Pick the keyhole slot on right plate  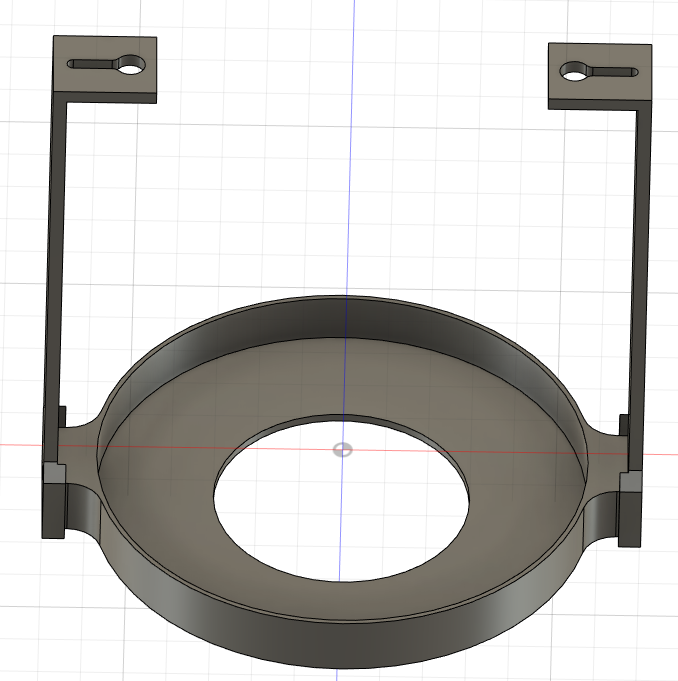pyautogui.click(x=599, y=71)
